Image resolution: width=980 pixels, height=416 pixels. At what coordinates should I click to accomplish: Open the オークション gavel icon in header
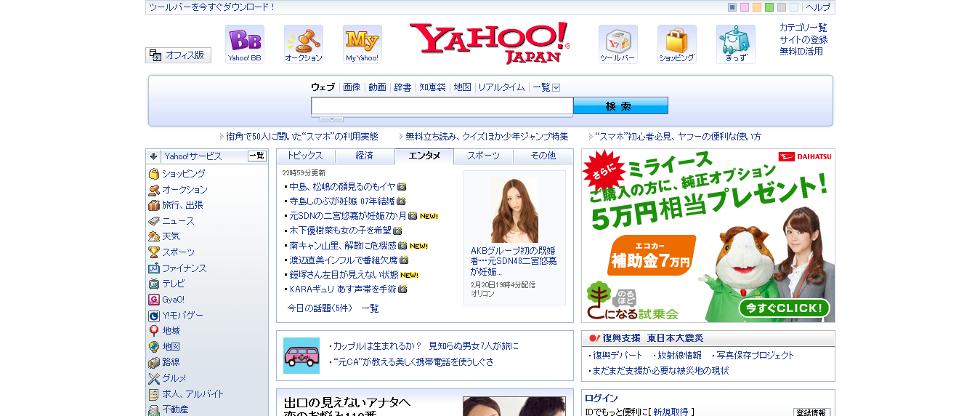304,44
